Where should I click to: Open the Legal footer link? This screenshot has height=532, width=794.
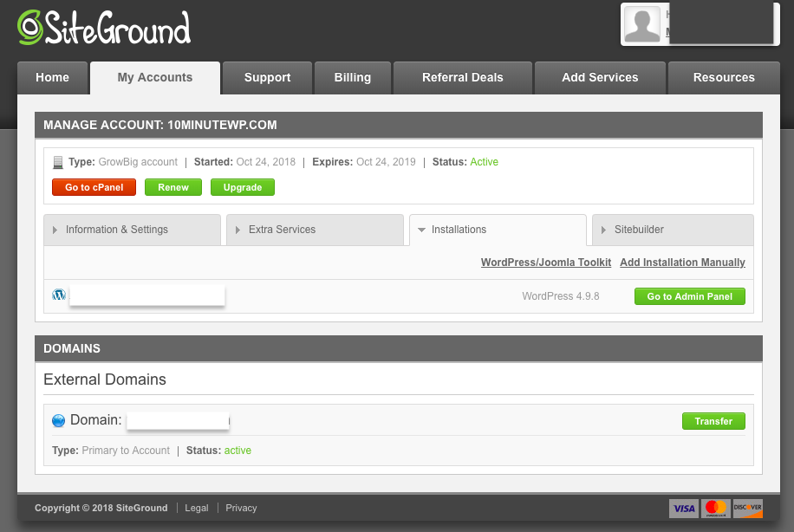[x=197, y=508]
